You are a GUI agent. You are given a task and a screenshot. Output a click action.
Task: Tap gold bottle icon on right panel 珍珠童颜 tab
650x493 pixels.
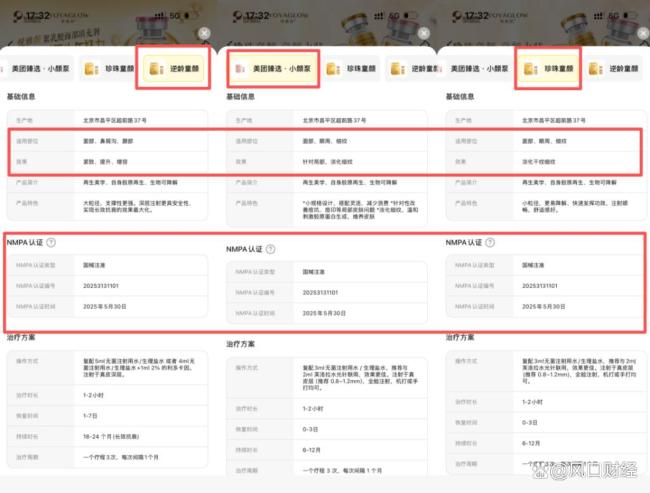531,68
